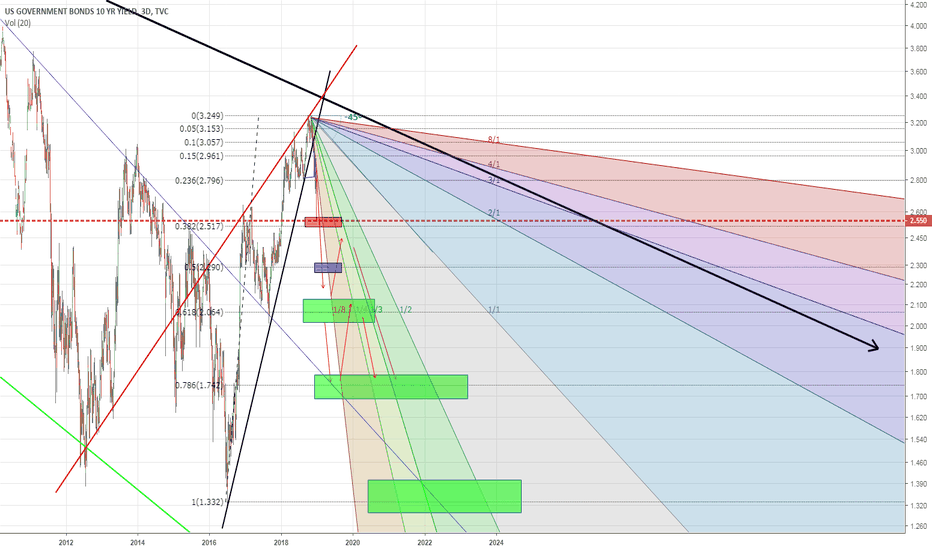Select the 2016 date label on time axis
Screen dimensions: 932x550
pos(209,542)
